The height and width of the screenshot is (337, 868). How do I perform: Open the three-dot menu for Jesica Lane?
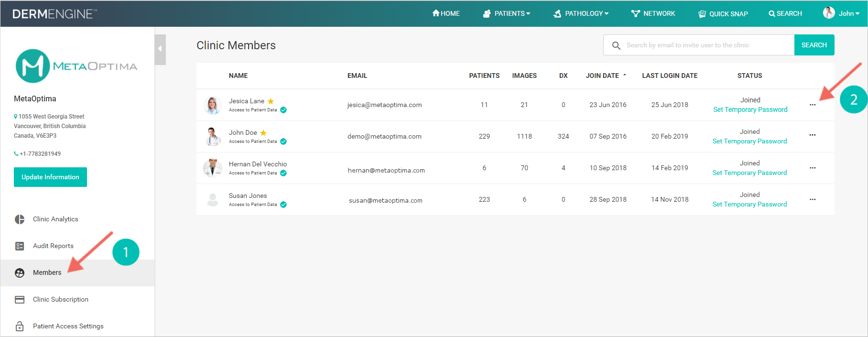pyautogui.click(x=813, y=105)
